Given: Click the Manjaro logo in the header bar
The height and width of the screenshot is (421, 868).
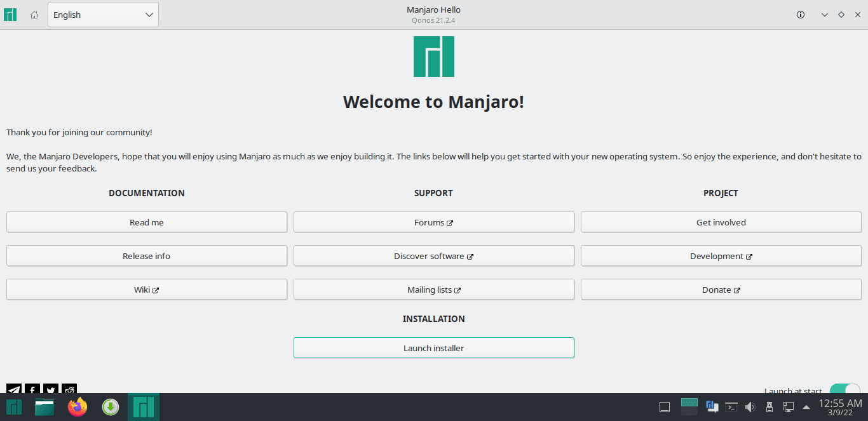Looking at the screenshot, I should (x=10, y=15).
